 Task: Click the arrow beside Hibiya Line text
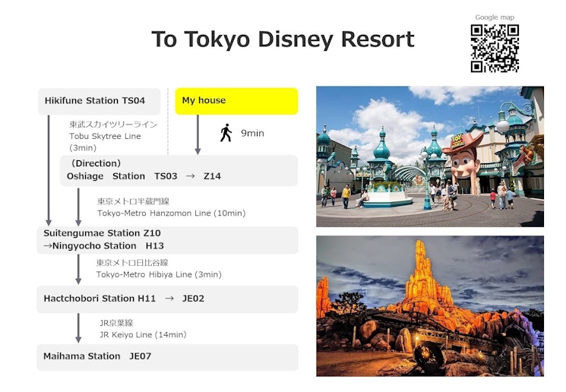tap(78, 269)
